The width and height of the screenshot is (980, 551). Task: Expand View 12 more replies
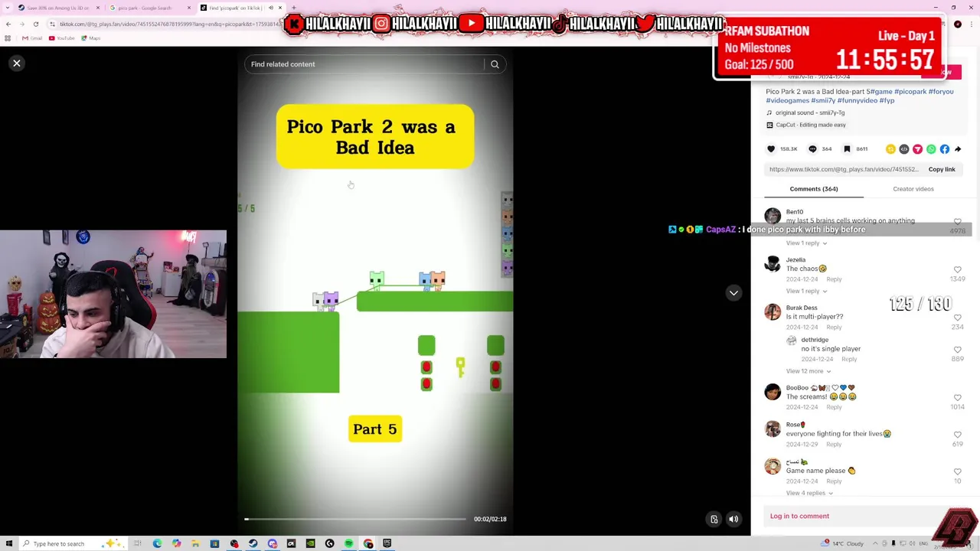(808, 372)
